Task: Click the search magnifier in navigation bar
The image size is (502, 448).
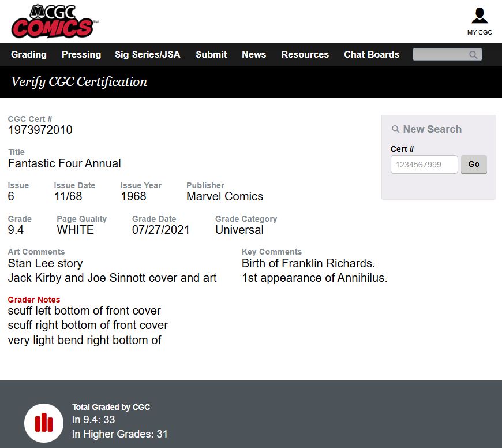Action: tap(473, 55)
